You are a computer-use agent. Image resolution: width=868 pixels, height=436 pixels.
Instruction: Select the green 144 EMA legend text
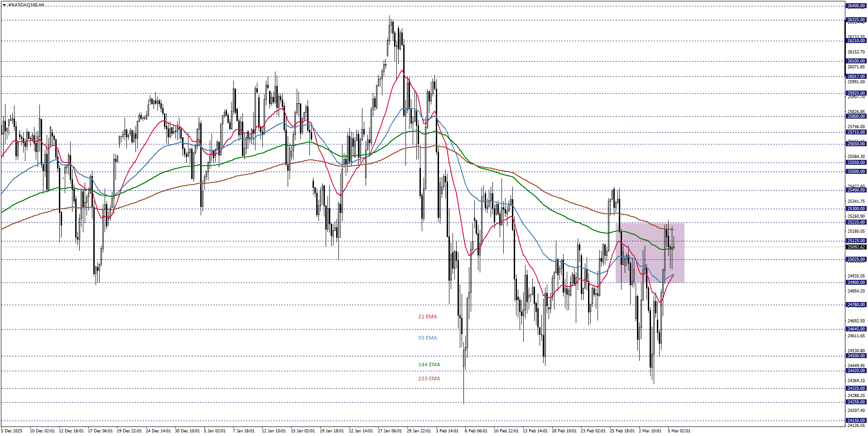point(428,364)
